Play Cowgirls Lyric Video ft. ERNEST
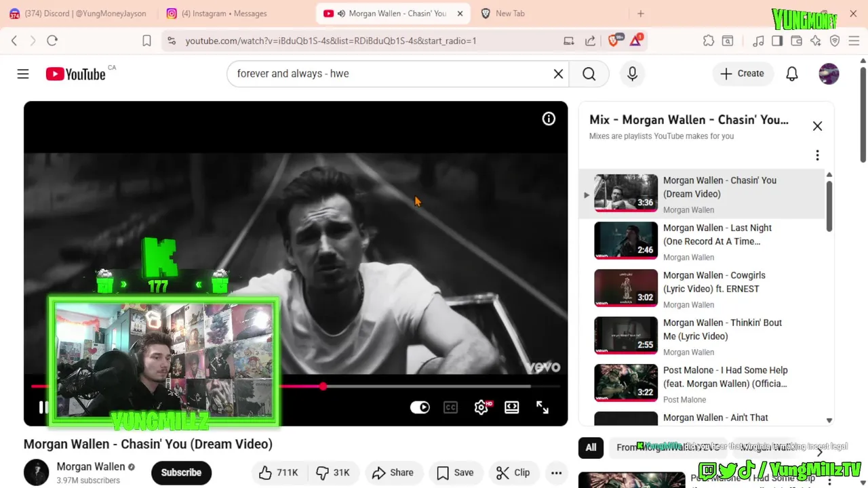This screenshot has width=868, height=488. [x=703, y=289]
